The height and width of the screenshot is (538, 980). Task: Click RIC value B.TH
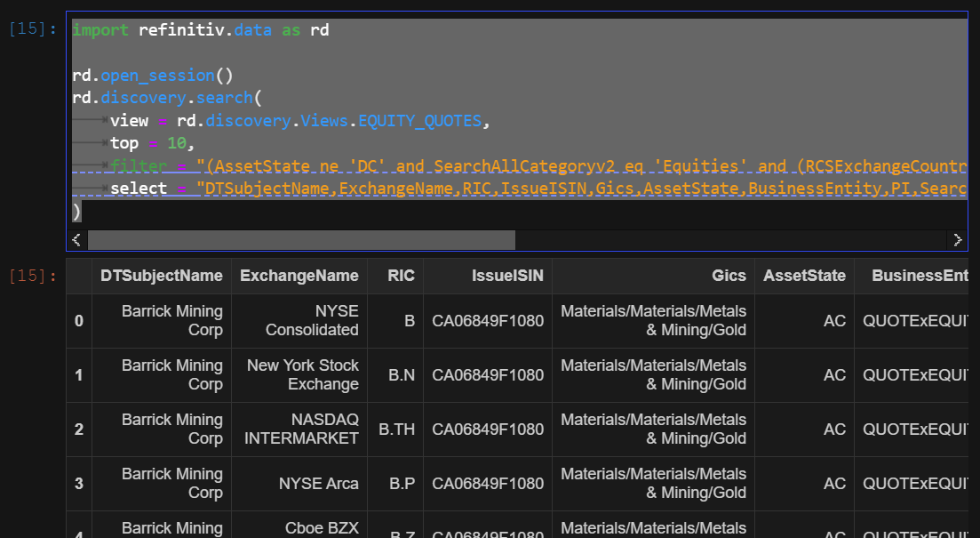pos(397,430)
